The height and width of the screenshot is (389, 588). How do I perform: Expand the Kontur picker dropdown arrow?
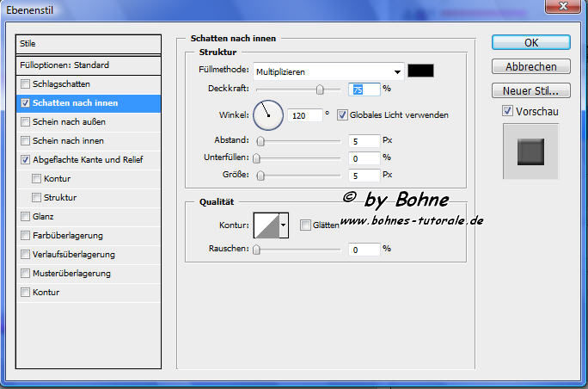[x=284, y=225]
